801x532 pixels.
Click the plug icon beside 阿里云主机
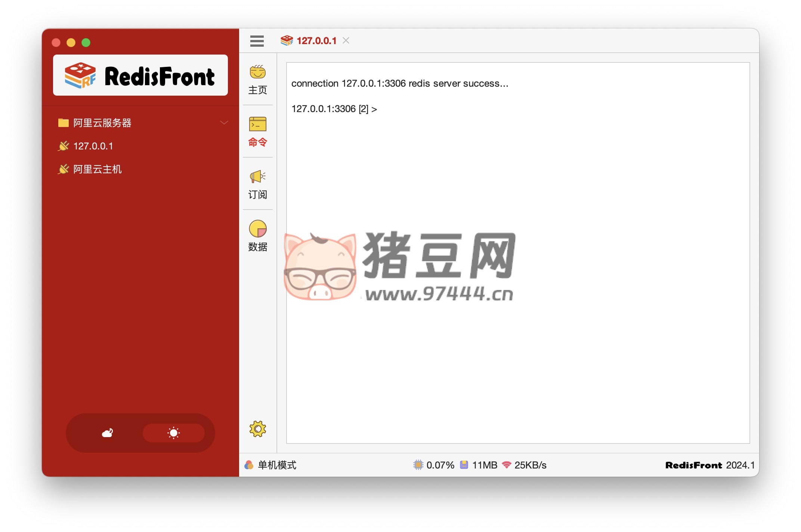tap(64, 169)
